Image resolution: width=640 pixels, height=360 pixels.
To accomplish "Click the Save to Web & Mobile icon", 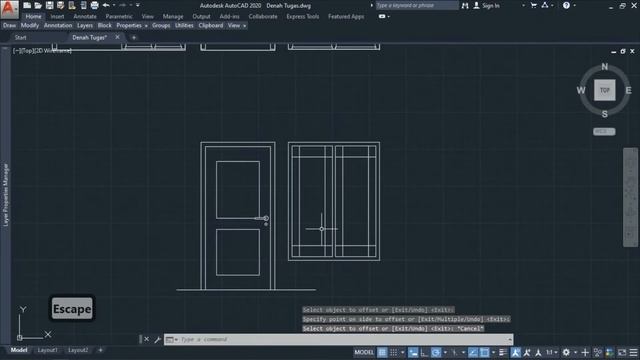I will coord(83,5).
